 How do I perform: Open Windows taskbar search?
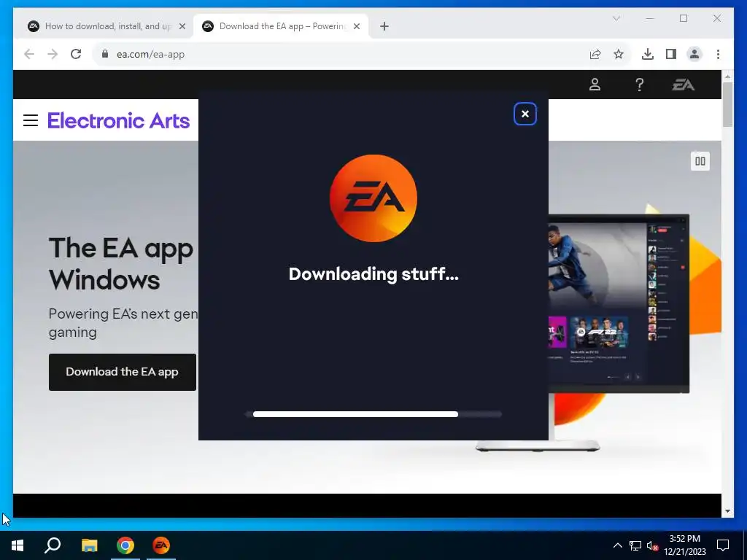click(53, 545)
